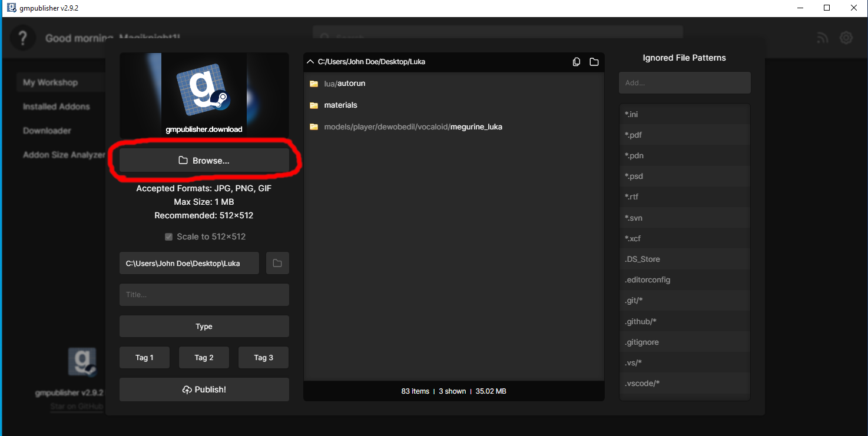
Task: Select the *.rtf ignored pattern
Action: (685, 197)
